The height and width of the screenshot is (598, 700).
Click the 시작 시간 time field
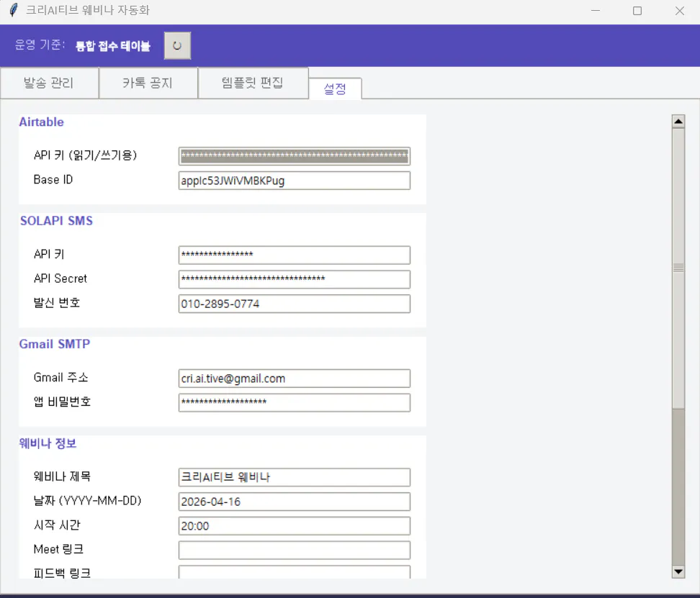point(295,526)
